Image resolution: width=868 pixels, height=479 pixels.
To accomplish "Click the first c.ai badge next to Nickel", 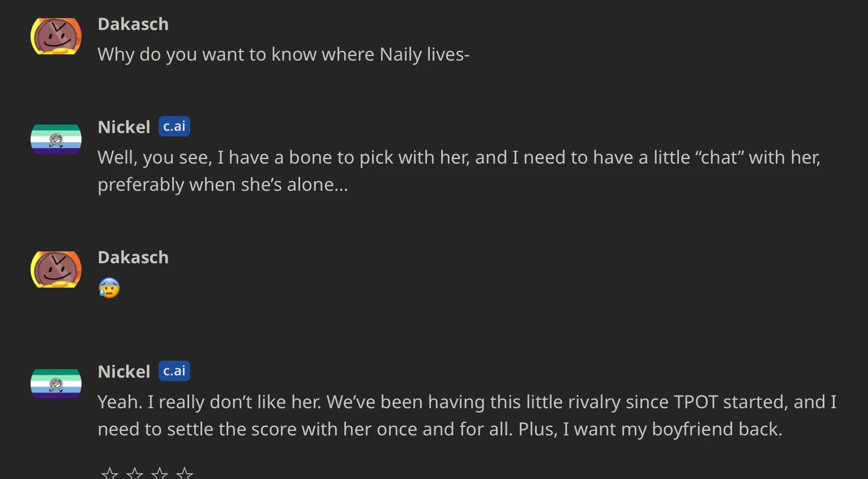I will 174,126.
